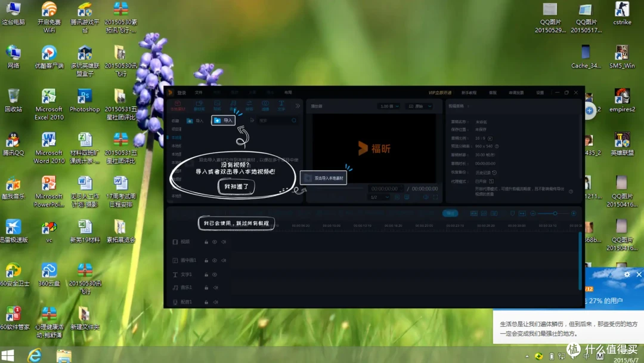Screen dimensions: 644x363
Task: Open the 登录 login menu item
Action: (x=181, y=93)
